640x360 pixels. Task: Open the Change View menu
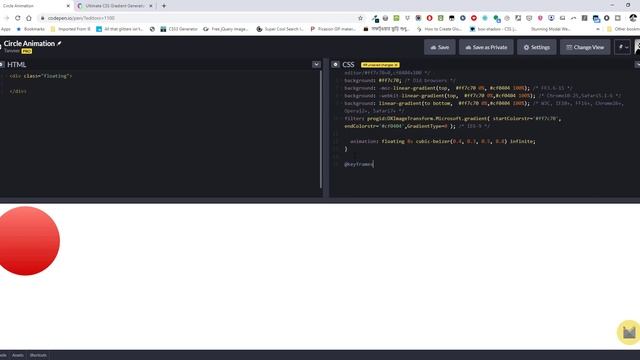(x=585, y=47)
